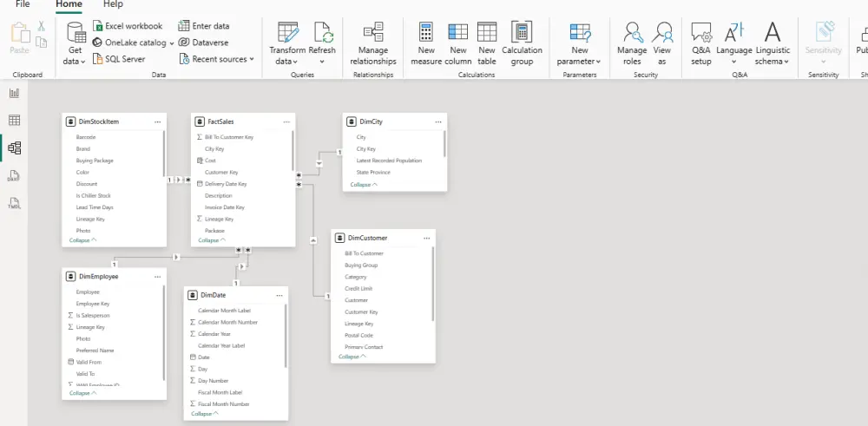Screen dimensions: 868x426
Task: Select the Home ribbon tab
Action: point(69,4)
